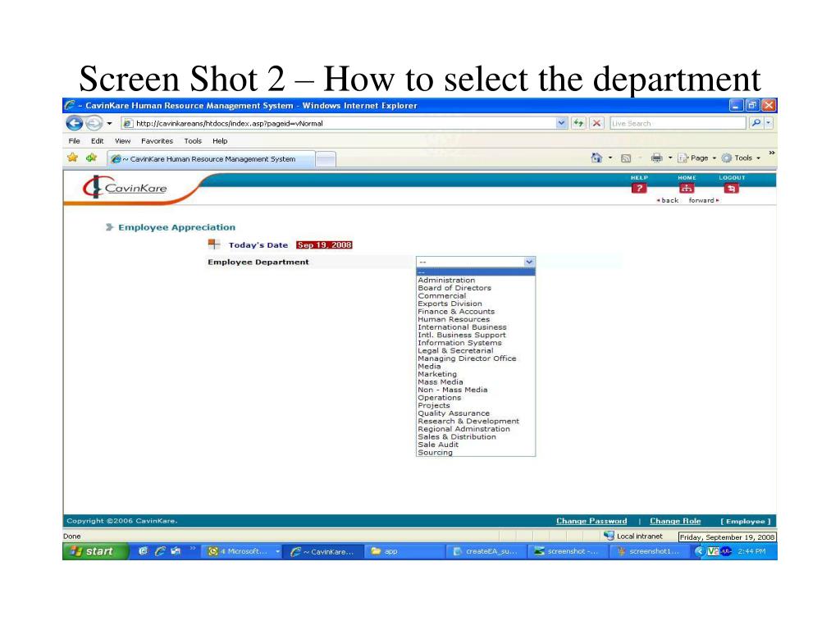
Task: Click the back navigation link
Action: tap(668, 200)
